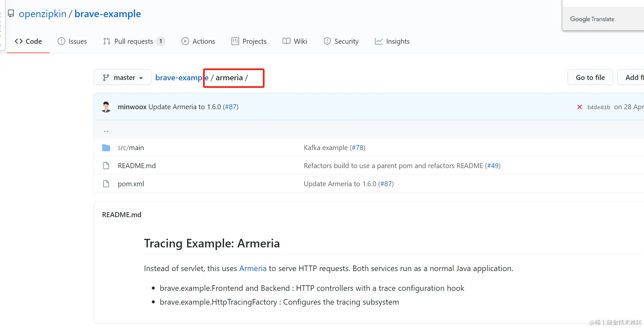Image resolution: width=644 pixels, height=328 pixels.
Task: Click the brave-example breadcrumb link
Action: 182,78
